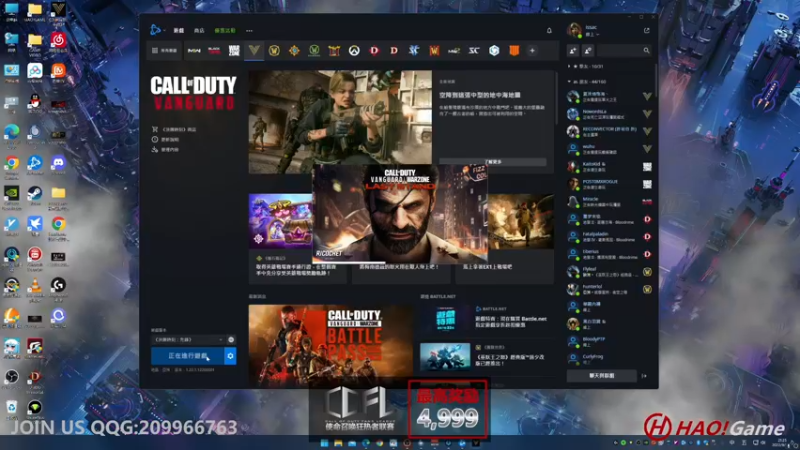Image resolution: width=800 pixels, height=450 pixels.
Task: Select the Black Ops 4 orange icon
Action: coord(514,51)
